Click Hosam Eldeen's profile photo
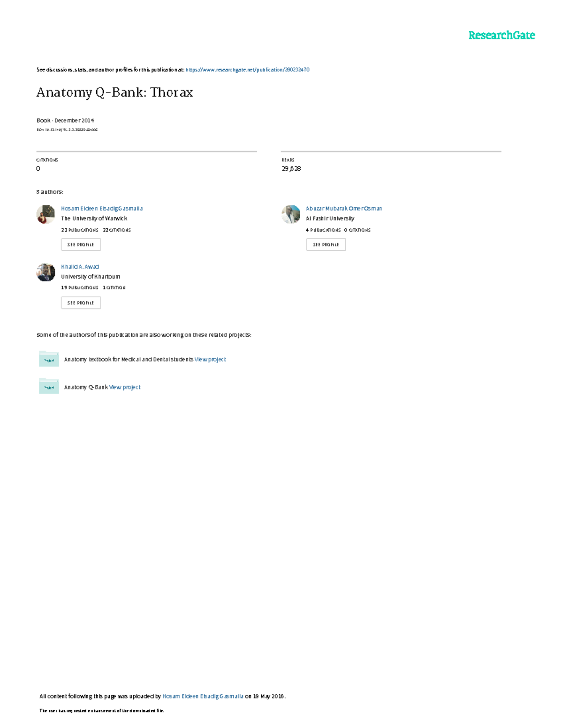Screen dimensions: 563x728 click(x=46, y=214)
